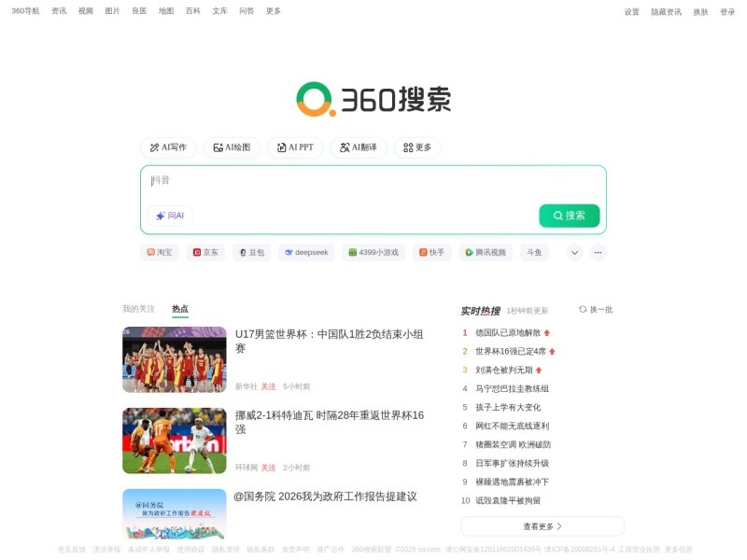Expand the shortcuts chevron dropdown

pyautogui.click(x=575, y=252)
